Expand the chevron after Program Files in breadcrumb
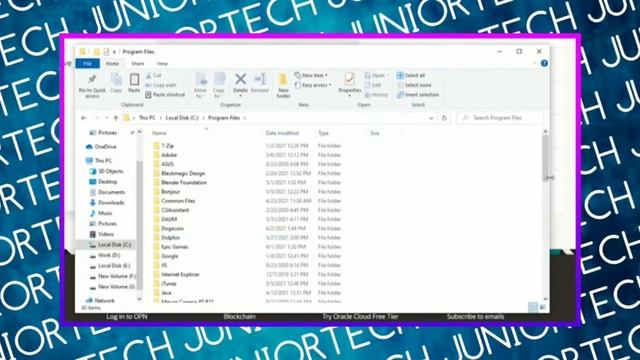This screenshot has width=640, height=360. [x=245, y=118]
